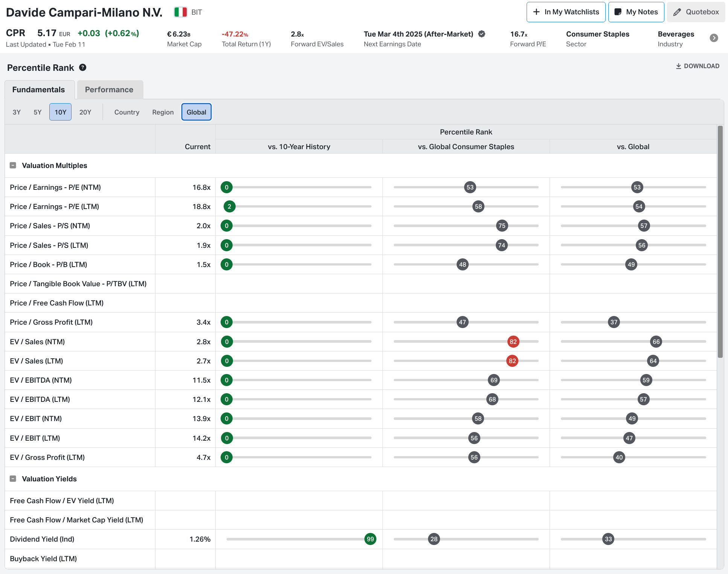Open My Notes
Viewport: 728px width, 574px height.
point(636,12)
